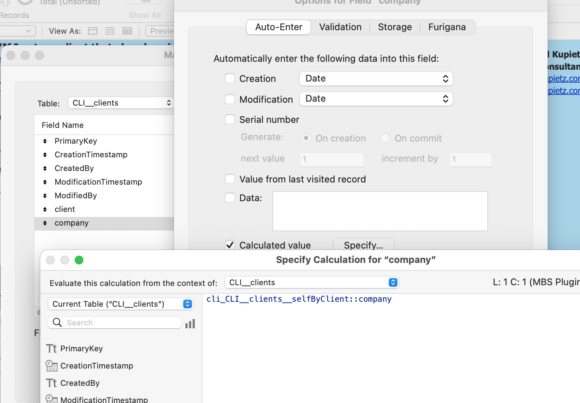Click the form view icon next to View As
The height and width of the screenshot is (403, 580).
92,31
